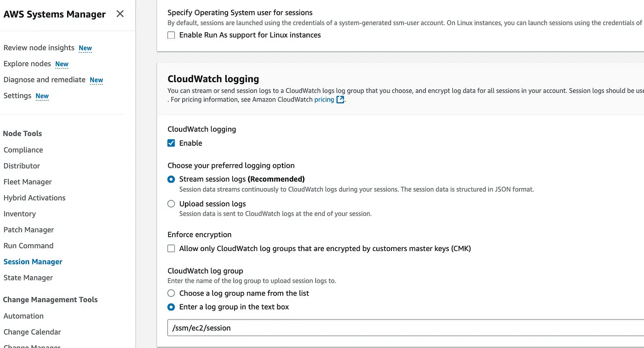644x348 pixels.
Task: Open Hybrid Activations
Action: tap(34, 198)
